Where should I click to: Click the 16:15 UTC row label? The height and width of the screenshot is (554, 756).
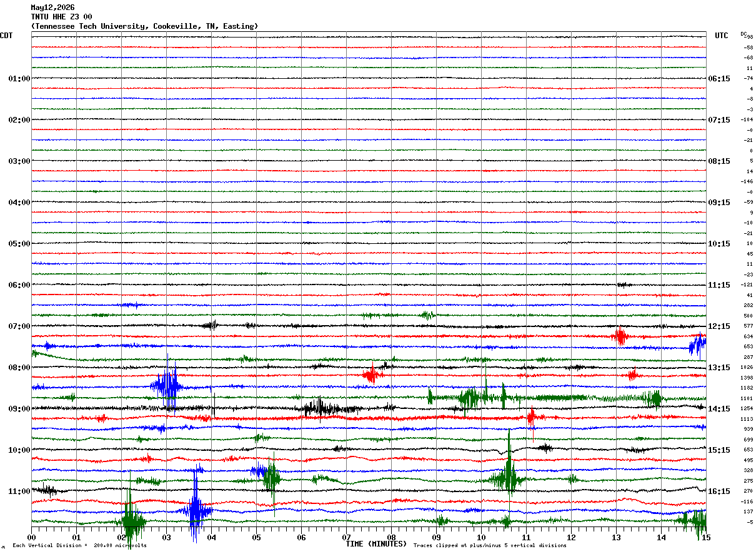[x=719, y=491]
